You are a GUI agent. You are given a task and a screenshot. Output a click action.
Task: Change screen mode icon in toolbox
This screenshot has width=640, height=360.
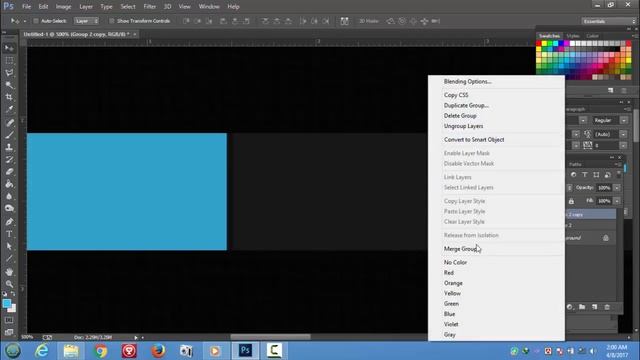pos(9,332)
